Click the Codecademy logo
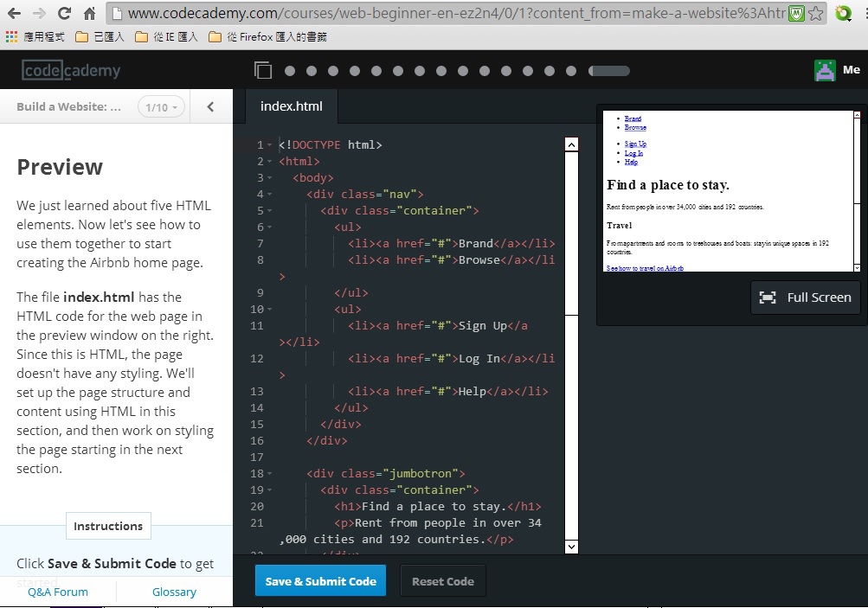Viewport: 868px width, 608px height. click(x=71, y=70)
